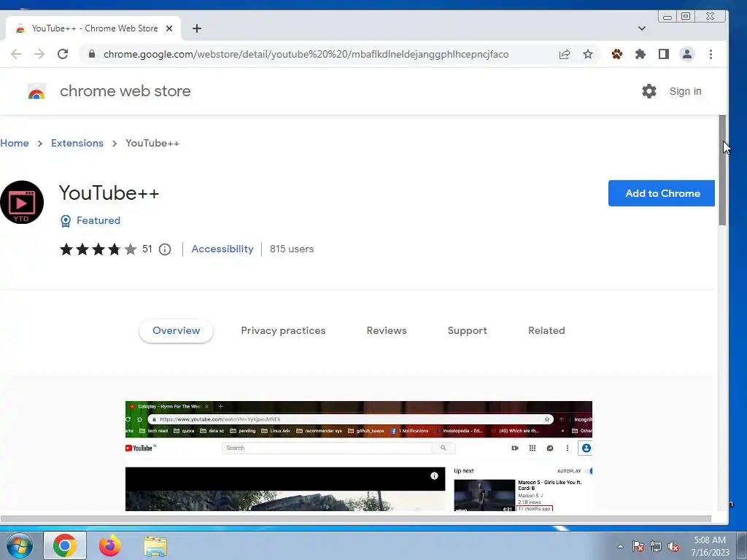Viewport: 747px width, 560px height.
Task: Bookmark this page with star icon
Action: [588, 54]
